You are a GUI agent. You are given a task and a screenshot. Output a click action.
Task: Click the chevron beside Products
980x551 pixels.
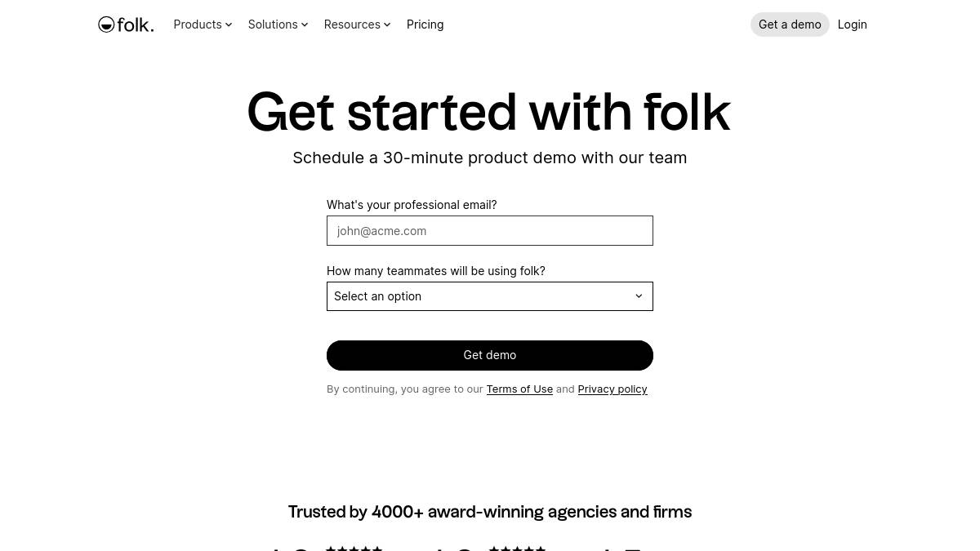coord(229,24)
